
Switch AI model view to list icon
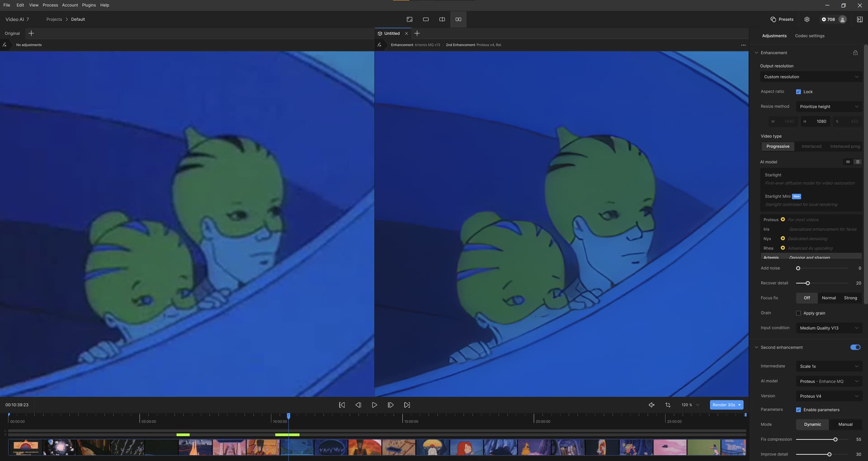point(858,162)
